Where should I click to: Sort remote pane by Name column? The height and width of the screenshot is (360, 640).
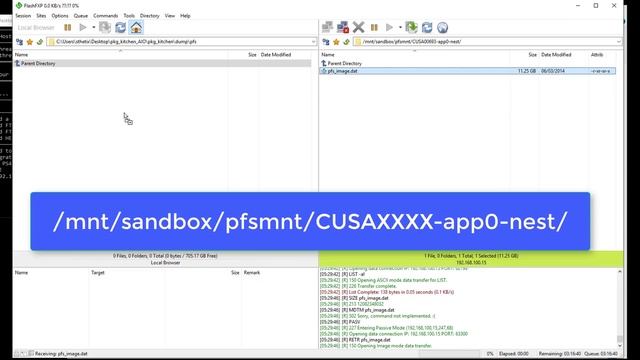click(328, 55)
